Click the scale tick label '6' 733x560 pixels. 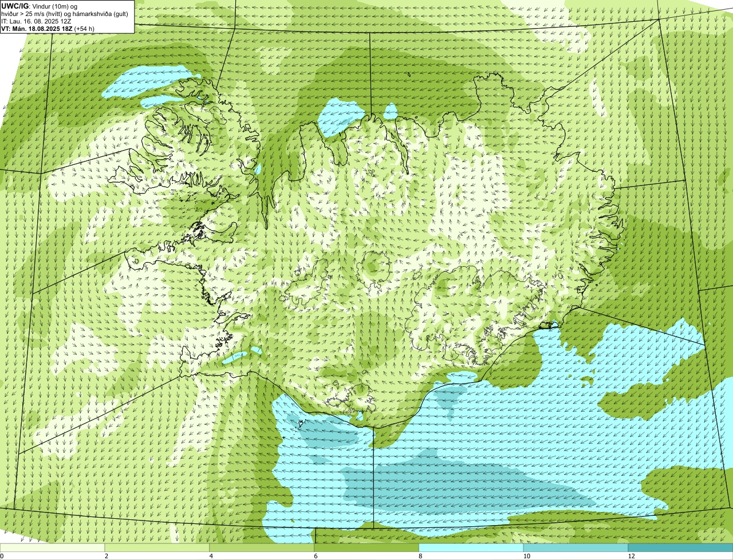tap(316, 556)
